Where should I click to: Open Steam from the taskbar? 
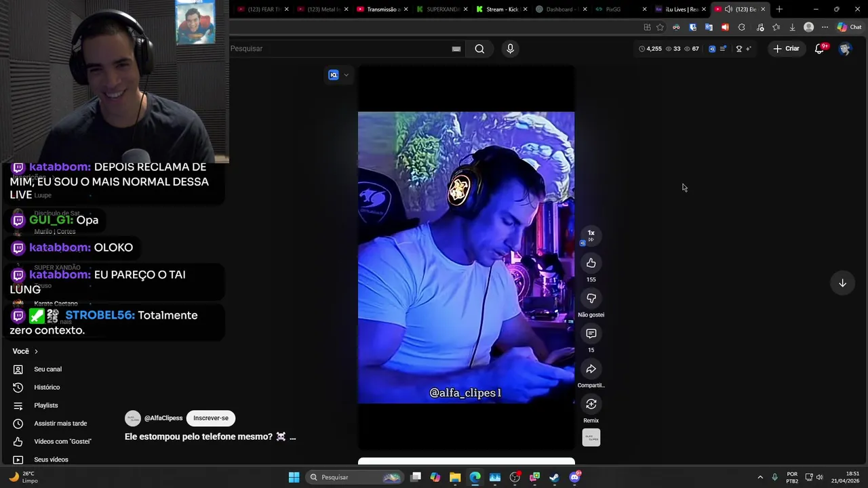pyautogui.click(x=554, y=477)
